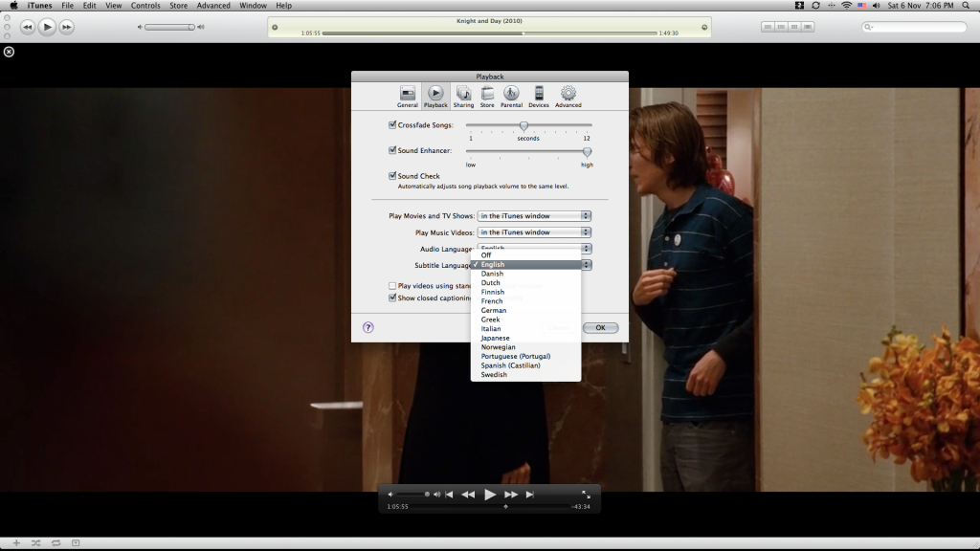This screenshot has height=551, width=980.
Task: Play the video from overlay controller
Action: pos(490,495)
